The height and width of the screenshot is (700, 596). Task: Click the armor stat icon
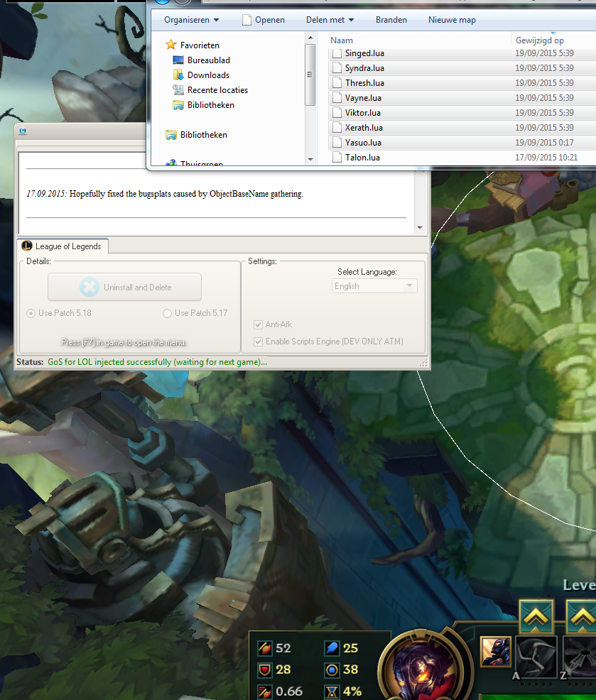pyautogui.click(x=265, y=669)
